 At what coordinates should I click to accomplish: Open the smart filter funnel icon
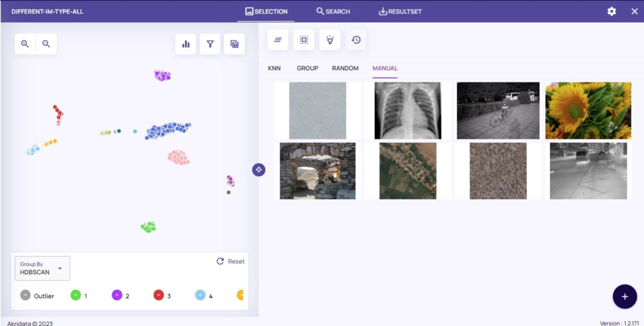330,40
